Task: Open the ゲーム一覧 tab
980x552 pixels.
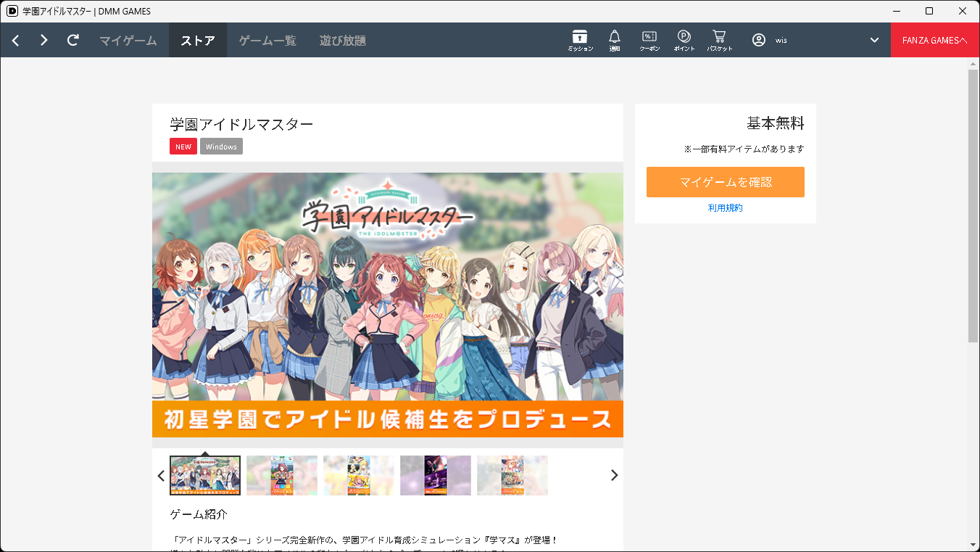Action: (x=267, y=40)
